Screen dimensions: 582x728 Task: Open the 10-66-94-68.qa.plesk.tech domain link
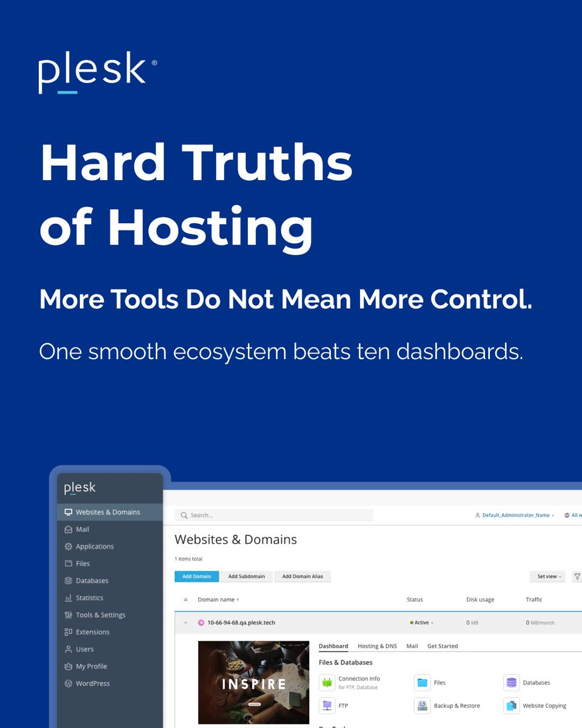coord(241,622)
